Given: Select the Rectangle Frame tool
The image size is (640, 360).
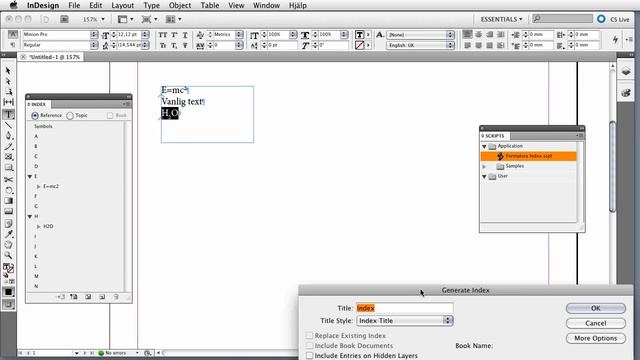Looking at the screenshot, I should click(x=8, y=157).
